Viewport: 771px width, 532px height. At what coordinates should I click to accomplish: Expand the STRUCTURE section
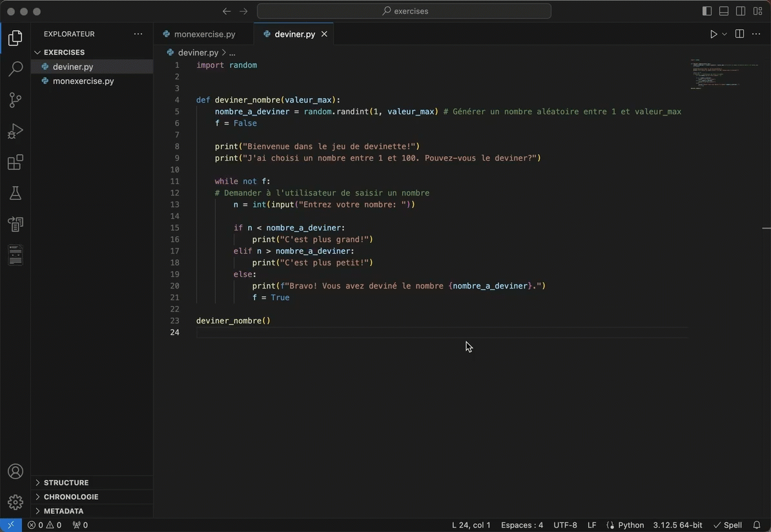tap(92, 482)
